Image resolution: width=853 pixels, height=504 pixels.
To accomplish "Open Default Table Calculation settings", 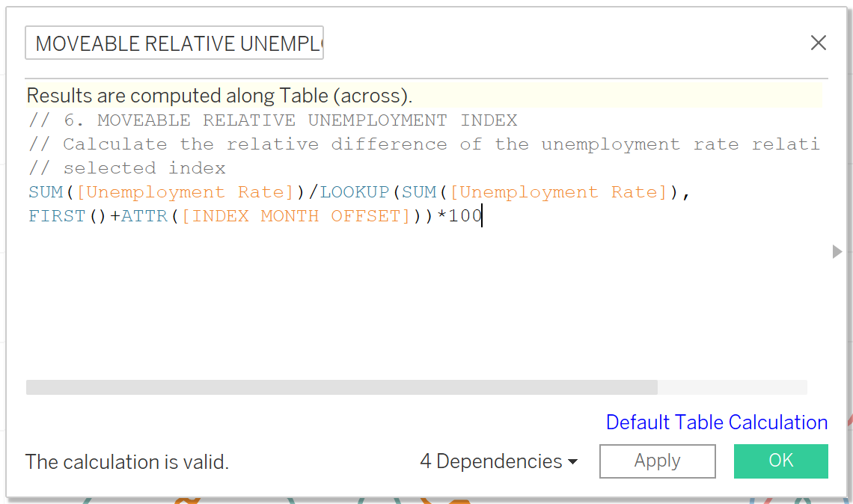I will 715,422.
